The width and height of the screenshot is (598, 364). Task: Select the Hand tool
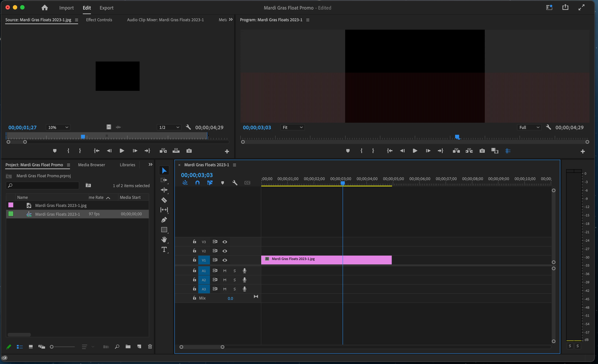[164, 240]
